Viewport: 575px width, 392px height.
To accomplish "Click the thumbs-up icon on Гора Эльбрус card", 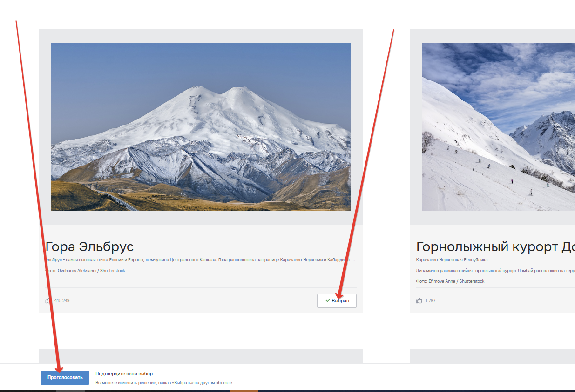I will [x=48, y=300].
